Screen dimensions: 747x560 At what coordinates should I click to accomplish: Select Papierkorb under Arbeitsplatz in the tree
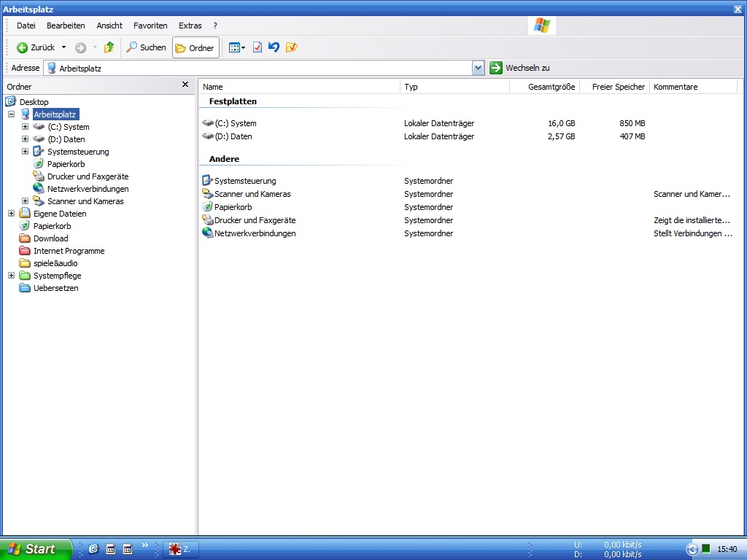tap(66, 164)
